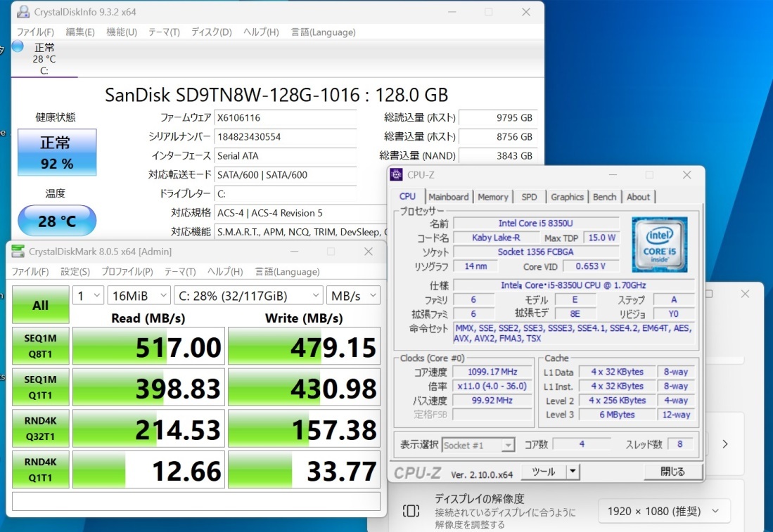Switch to the Mainboard tab in CPU-Z
Viewport: 773px width, 532px height.
(x=449, y=197)
